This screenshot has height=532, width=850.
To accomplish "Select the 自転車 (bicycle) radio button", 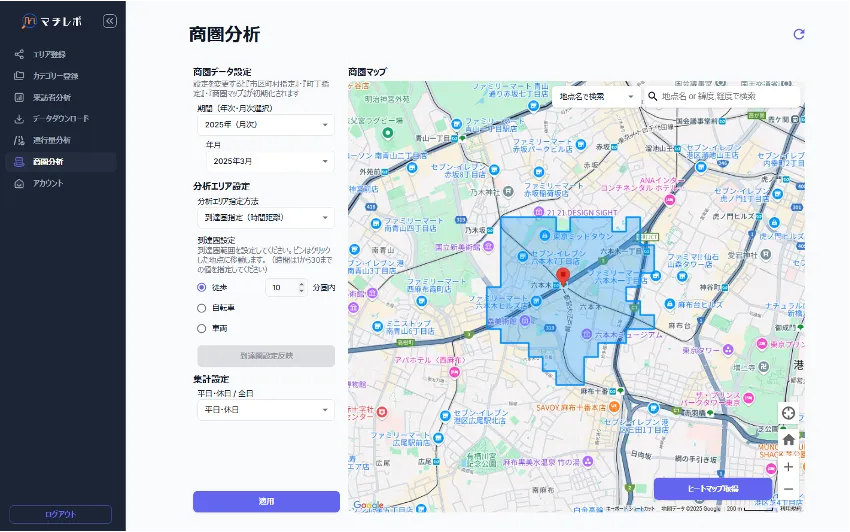I will point(202,308).
